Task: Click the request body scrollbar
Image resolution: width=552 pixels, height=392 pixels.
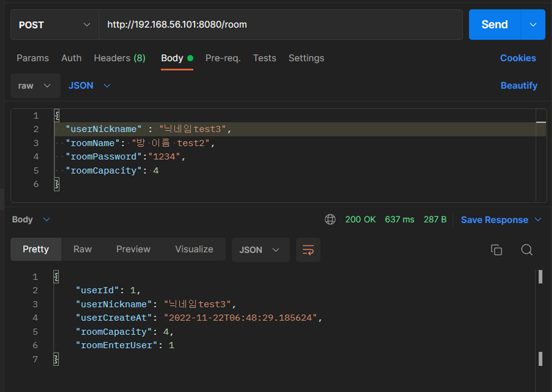Action: (x=541, y=155)
